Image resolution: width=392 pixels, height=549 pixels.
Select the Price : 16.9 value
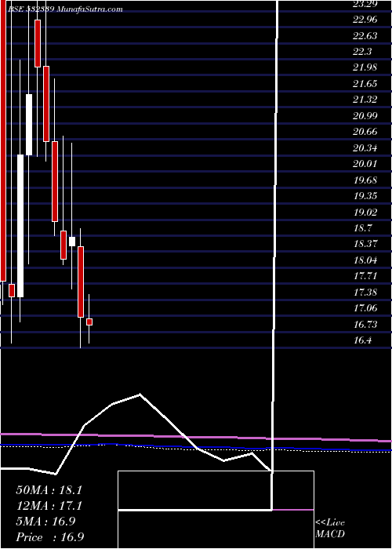click(x=49, y=537)
